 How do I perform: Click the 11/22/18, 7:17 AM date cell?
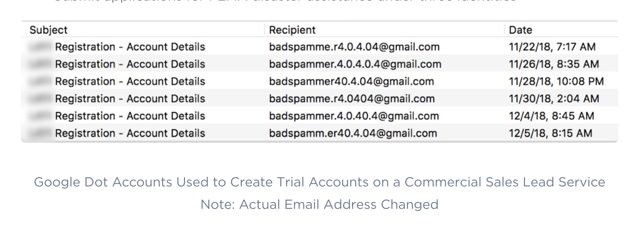(x=552, y=47)
